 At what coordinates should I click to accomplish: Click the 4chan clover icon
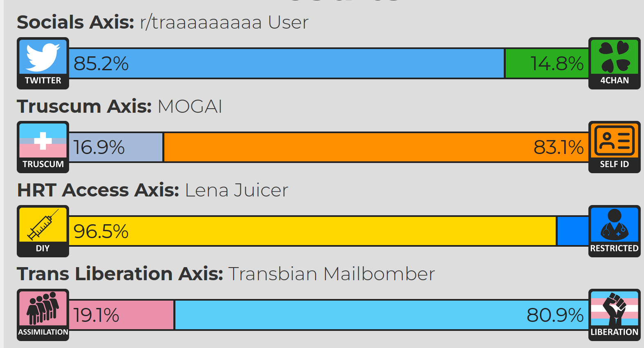pyautogui.click(x=614, y=57)
